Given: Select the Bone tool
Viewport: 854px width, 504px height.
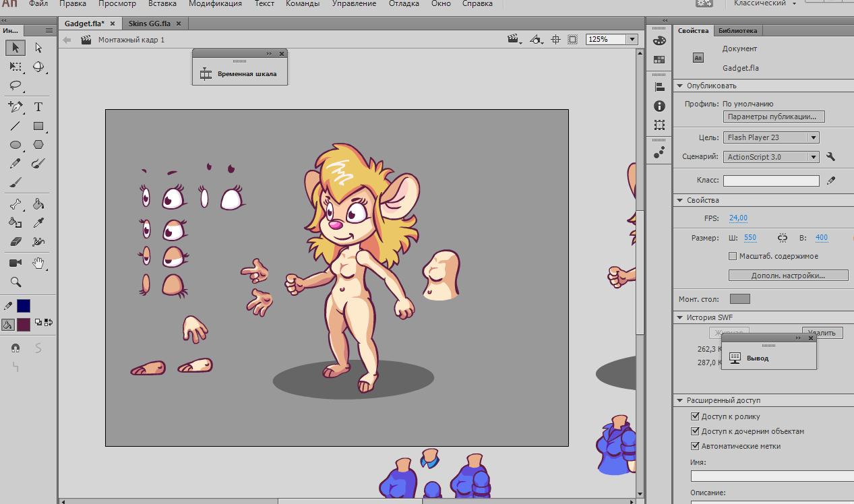Looking at the screenshot, I should [16, 204].
